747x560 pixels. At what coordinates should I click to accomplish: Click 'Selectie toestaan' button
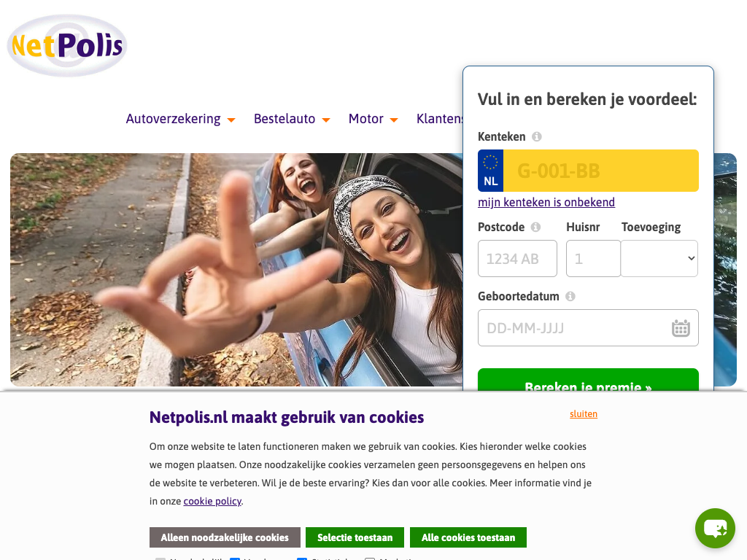click(x=355, y=537)
